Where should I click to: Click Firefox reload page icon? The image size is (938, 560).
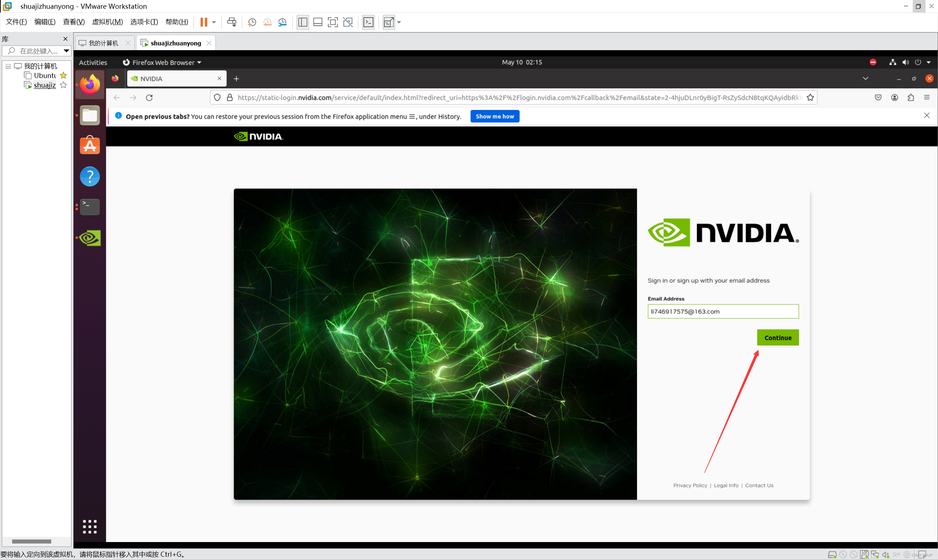[x=149, y=98]
